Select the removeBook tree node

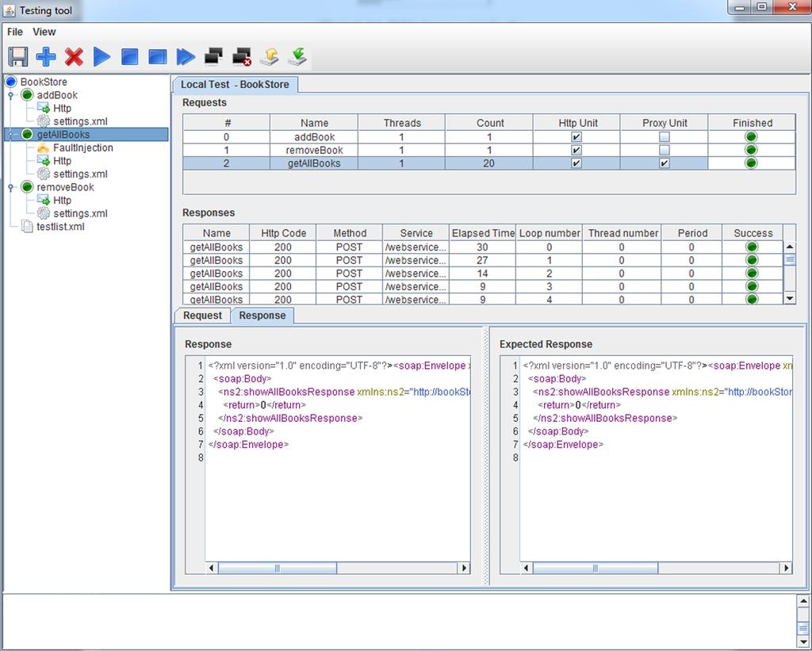[65, 187]
